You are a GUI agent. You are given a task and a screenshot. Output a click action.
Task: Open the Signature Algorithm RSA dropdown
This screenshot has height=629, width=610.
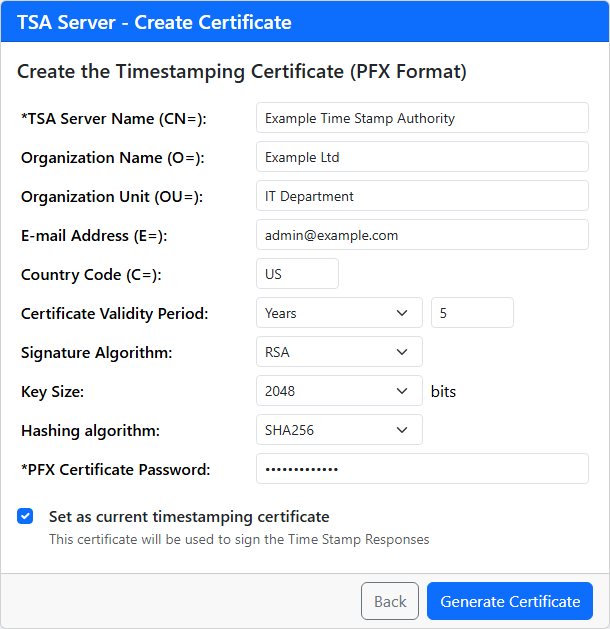339,352
